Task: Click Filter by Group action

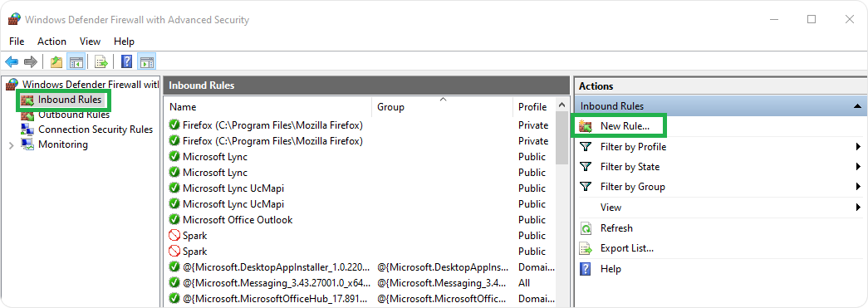Action: (633, 187)
